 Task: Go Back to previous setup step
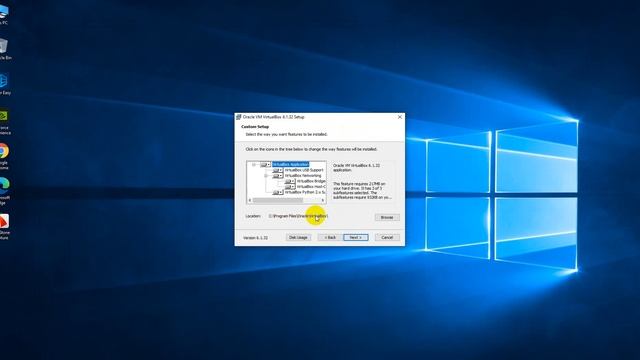click(x=330, y=237)
